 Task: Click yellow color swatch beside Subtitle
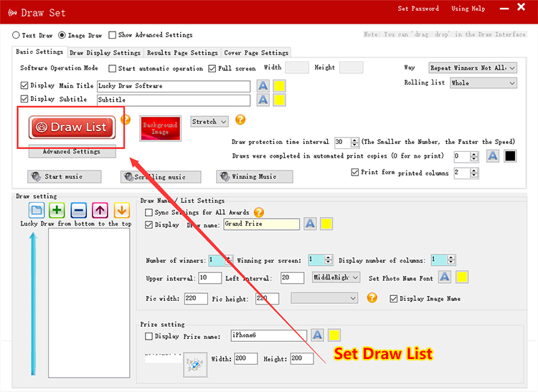tap(279, 100)
